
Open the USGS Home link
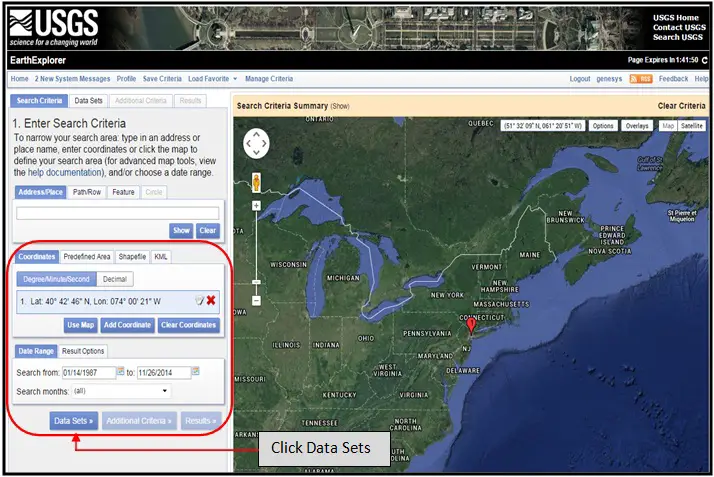pyautogui.click(x=676, y=18)
